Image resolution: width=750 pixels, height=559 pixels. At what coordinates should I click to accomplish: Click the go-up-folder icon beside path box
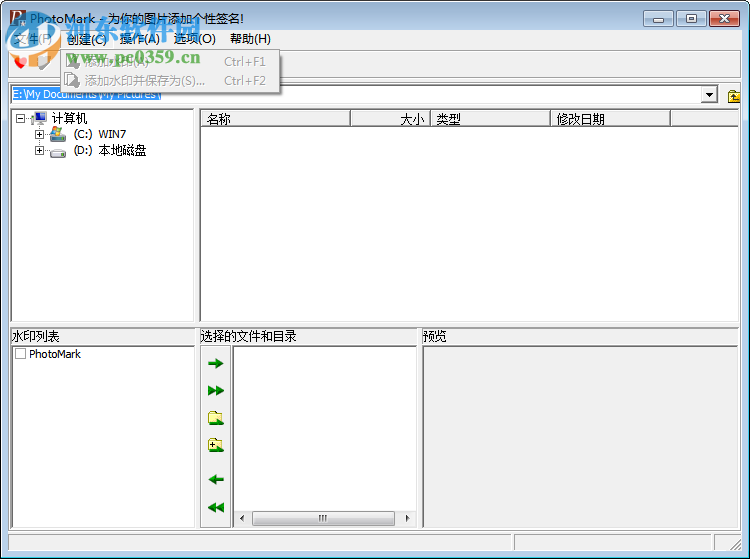pyautogui.click(x=733, y=96)
